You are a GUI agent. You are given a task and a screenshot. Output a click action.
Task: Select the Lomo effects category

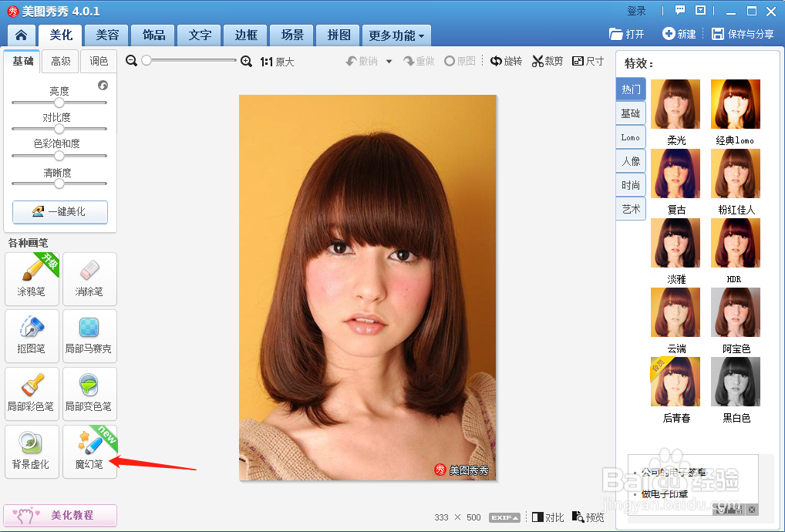(x=631, y=137)
